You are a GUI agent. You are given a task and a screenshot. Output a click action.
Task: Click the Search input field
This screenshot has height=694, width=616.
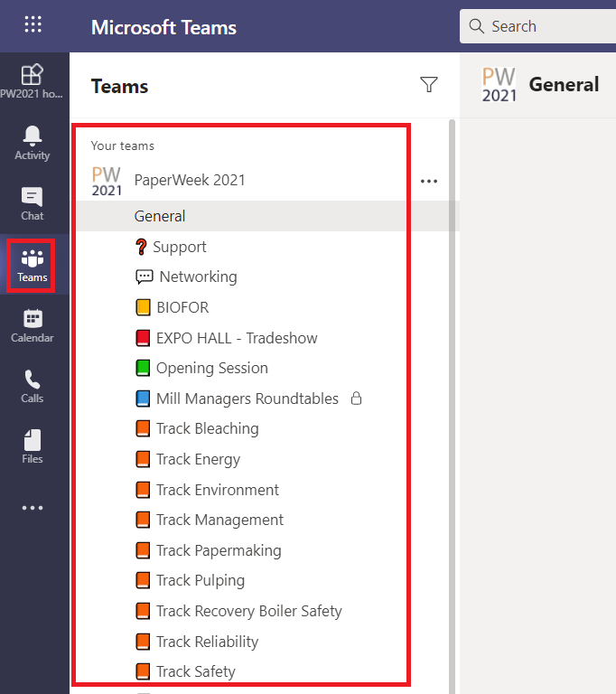[x=537, y=26]
